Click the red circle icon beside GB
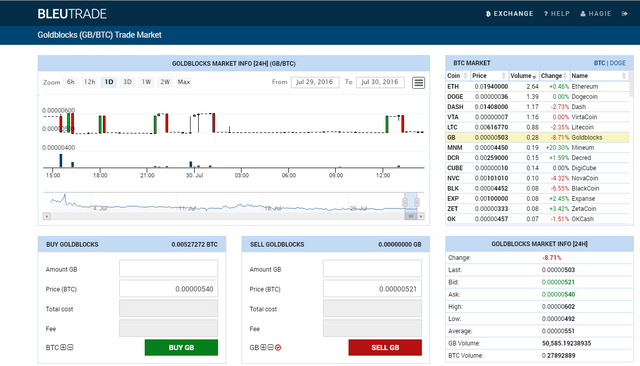This screenshot has height=366, width=640. [278, 348]
